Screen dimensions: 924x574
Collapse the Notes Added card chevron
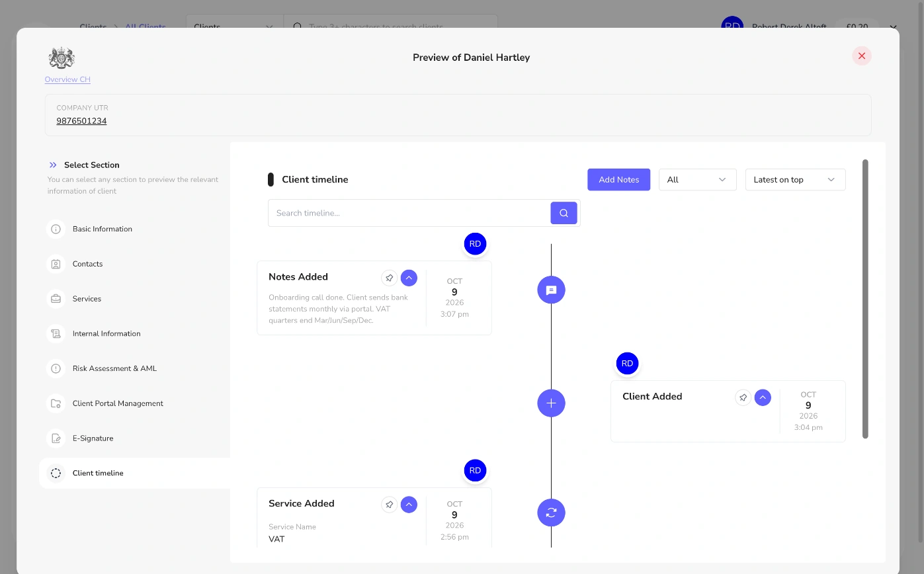(x=409, y=278)
